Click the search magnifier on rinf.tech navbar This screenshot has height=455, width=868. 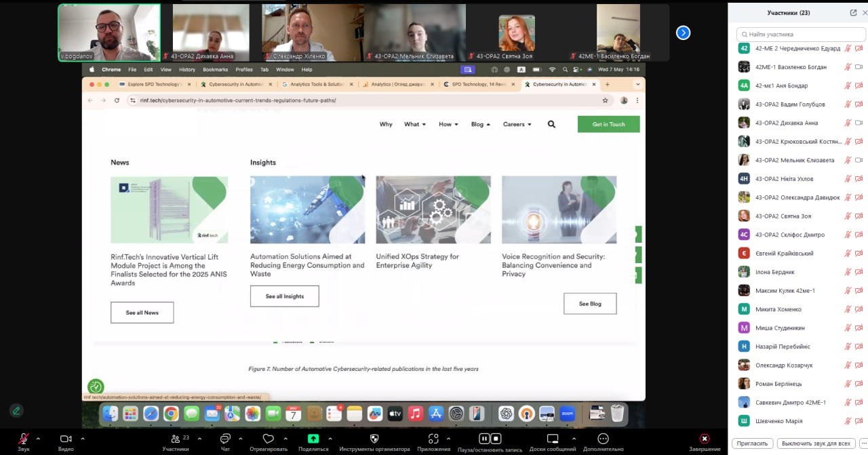coord(551,124)
